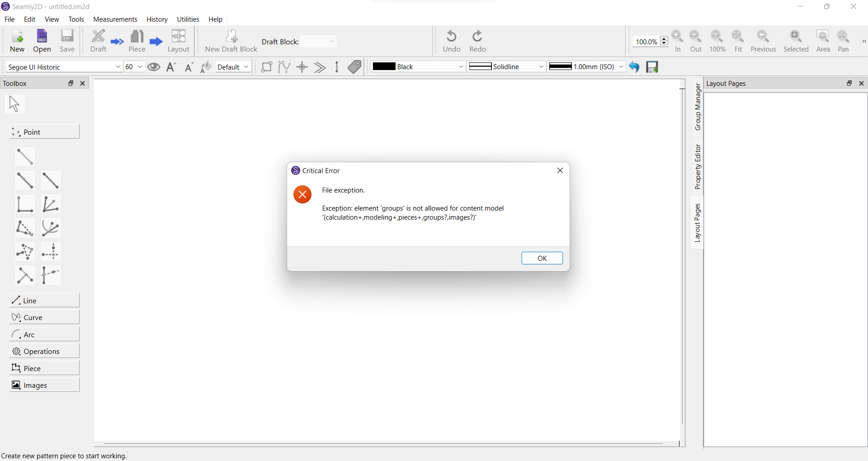Screen dimensions: 868x461
Task: Click OK in the Critical Error dialog
Action: pyautogui.click(x=542, y=258)
